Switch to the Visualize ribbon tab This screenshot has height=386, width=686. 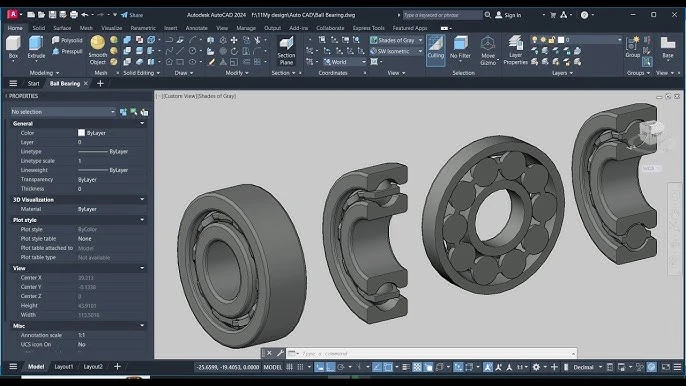click(x=112, y=28)
